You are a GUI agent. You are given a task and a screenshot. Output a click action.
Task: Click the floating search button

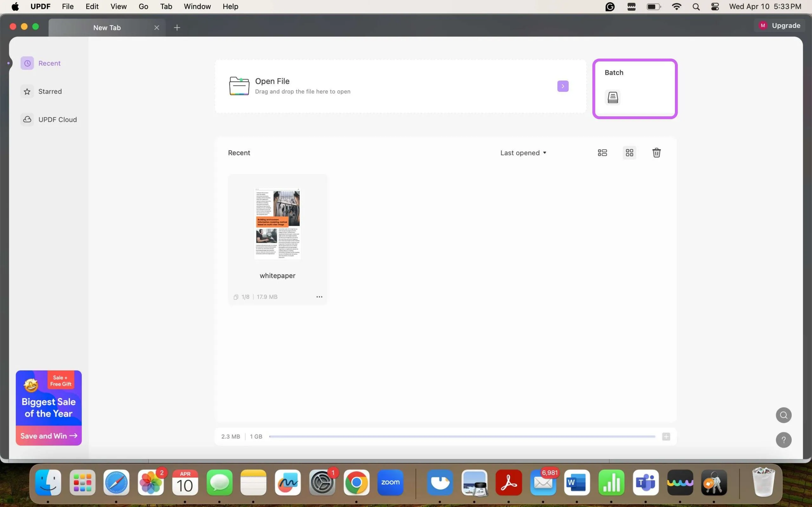[x=783, y=415]
